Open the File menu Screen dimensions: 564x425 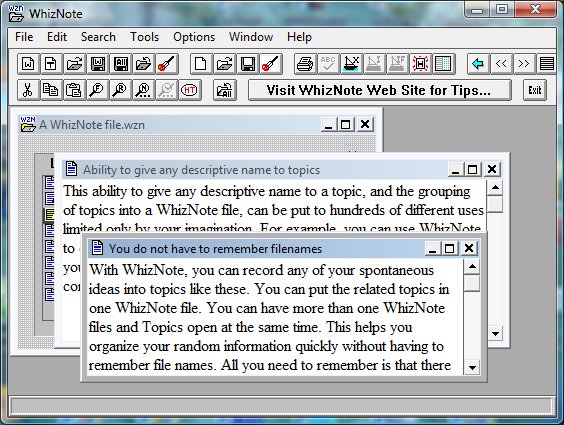[24, 37]
